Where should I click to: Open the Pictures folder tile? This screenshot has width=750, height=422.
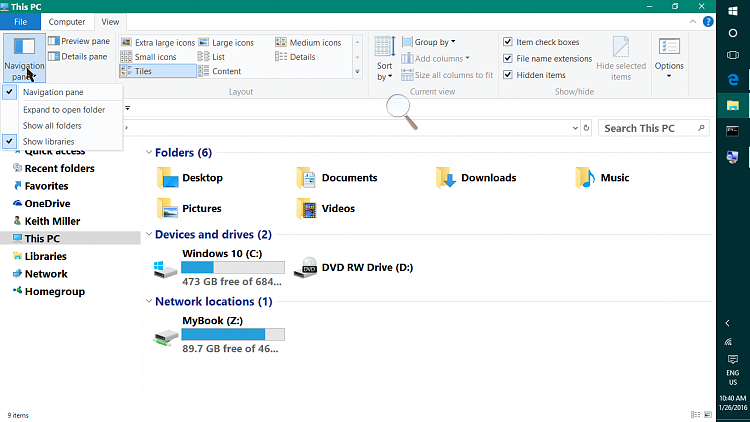189,209
